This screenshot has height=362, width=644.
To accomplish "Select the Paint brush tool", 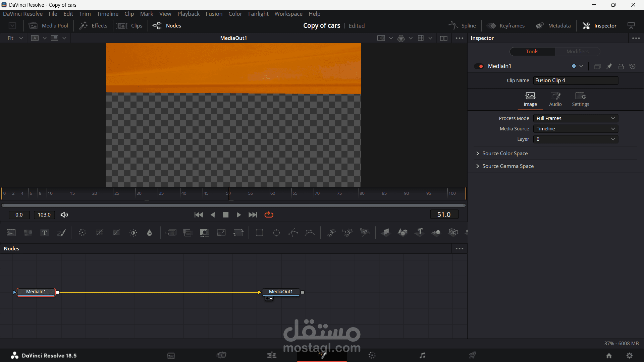I will click(x=61, y=233).
